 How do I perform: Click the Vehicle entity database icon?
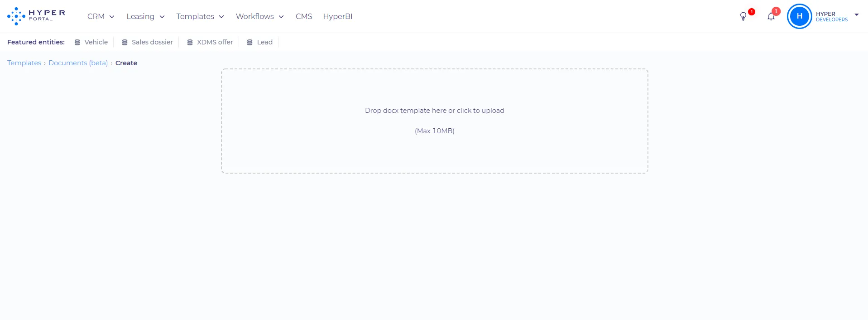pyautogui.click(x=77, y=43)
